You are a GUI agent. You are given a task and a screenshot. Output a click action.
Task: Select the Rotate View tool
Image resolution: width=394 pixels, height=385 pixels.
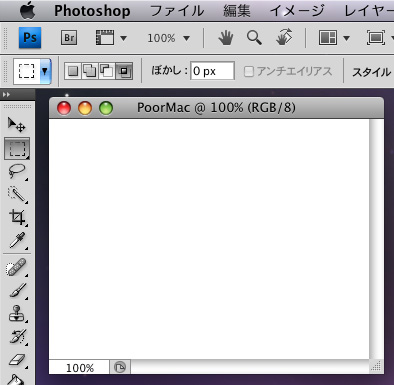284,37
